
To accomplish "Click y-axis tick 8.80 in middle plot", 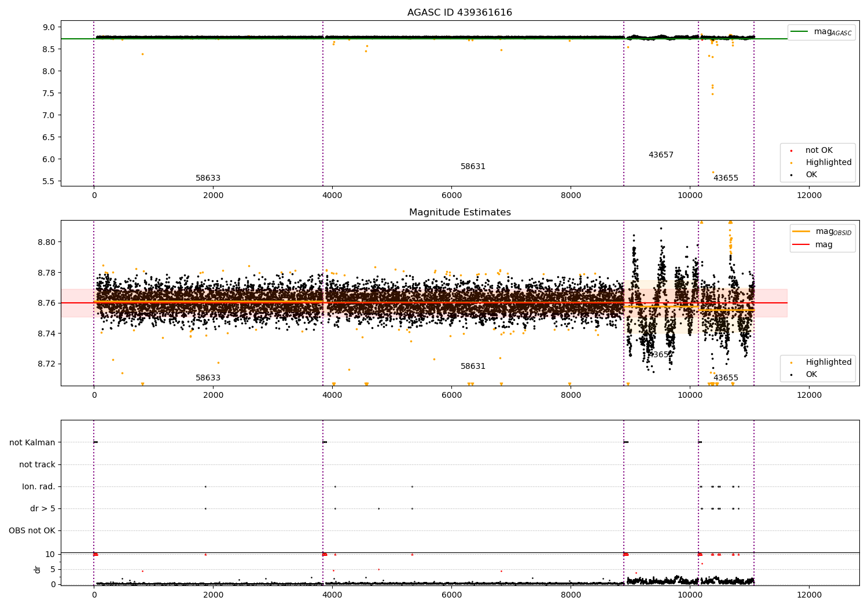I will (x=47, y=242).
